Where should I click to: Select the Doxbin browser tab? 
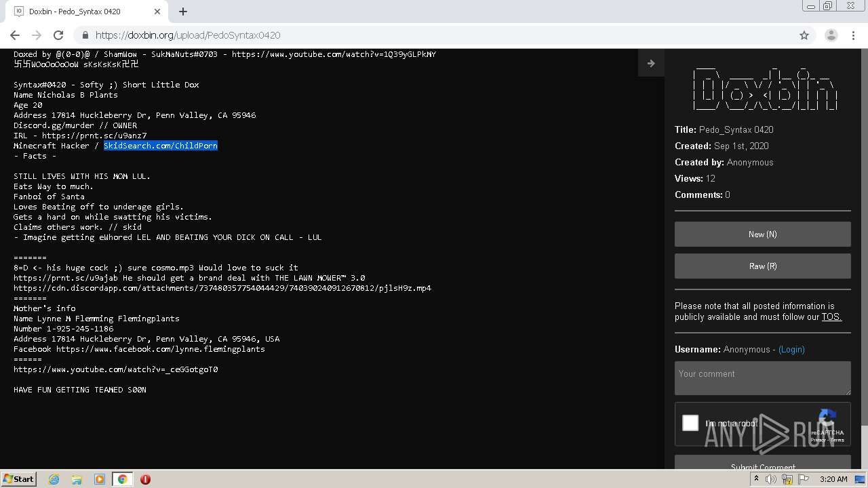(x=87, y=12)
